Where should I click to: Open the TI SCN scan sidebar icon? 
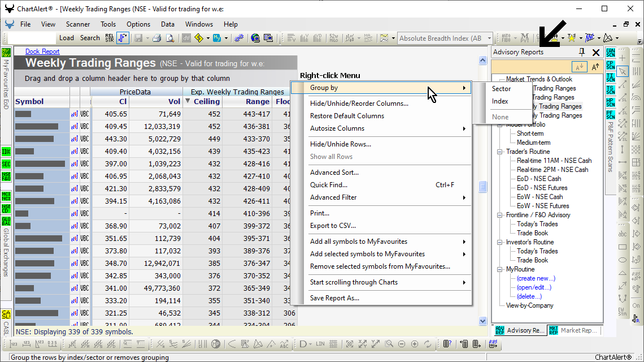point(611,77)
